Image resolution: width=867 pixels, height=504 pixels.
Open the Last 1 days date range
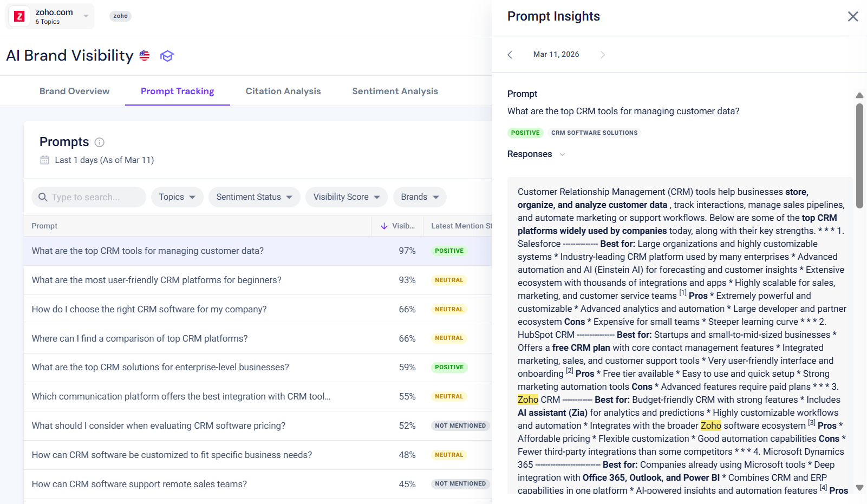105,160
